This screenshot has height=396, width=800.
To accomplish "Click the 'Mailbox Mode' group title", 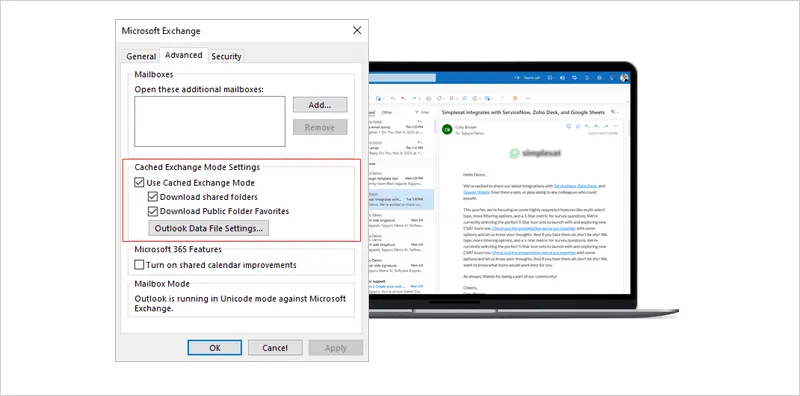I will (x=162, y=284).
